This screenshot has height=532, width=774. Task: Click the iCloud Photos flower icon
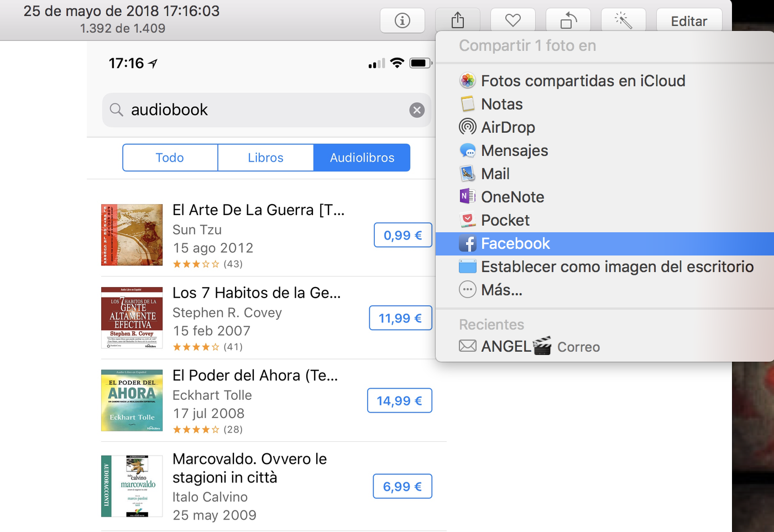click(x=468, y=81)
